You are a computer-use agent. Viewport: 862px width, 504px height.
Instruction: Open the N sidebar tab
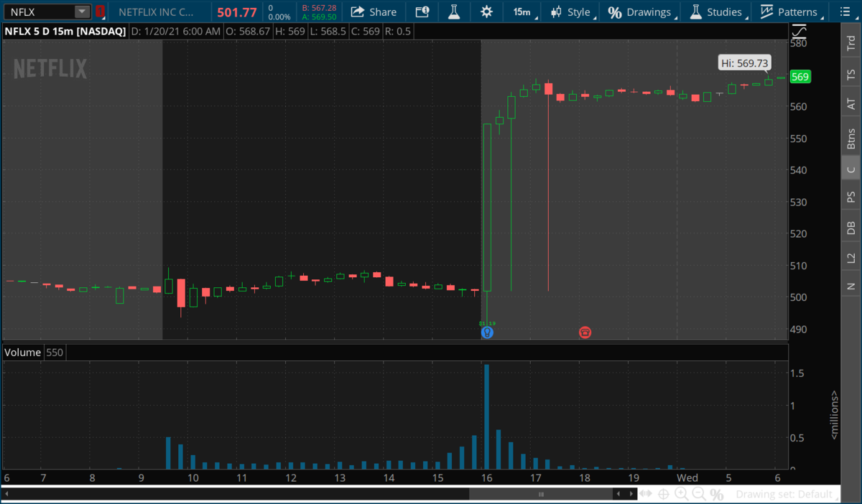[x=851, y=286]
